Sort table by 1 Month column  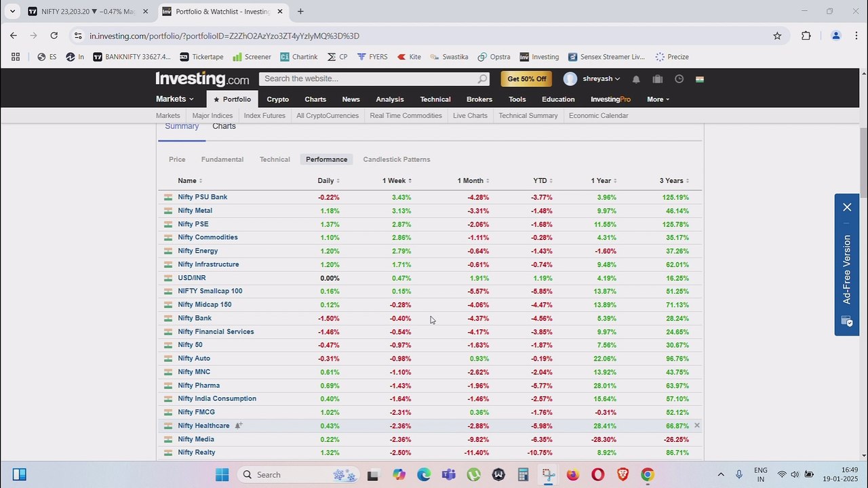click(x=473, y=181)
